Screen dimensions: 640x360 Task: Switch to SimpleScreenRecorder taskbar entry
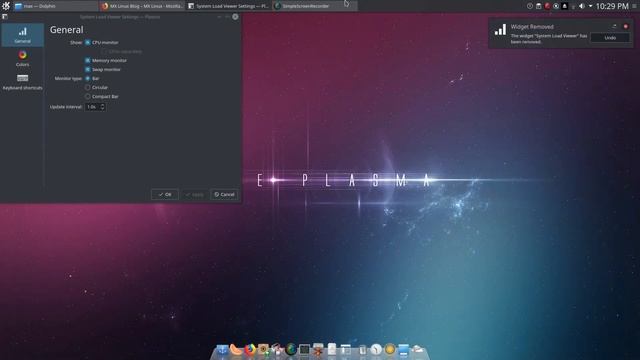pyautogui.click(x=314, y=6)
